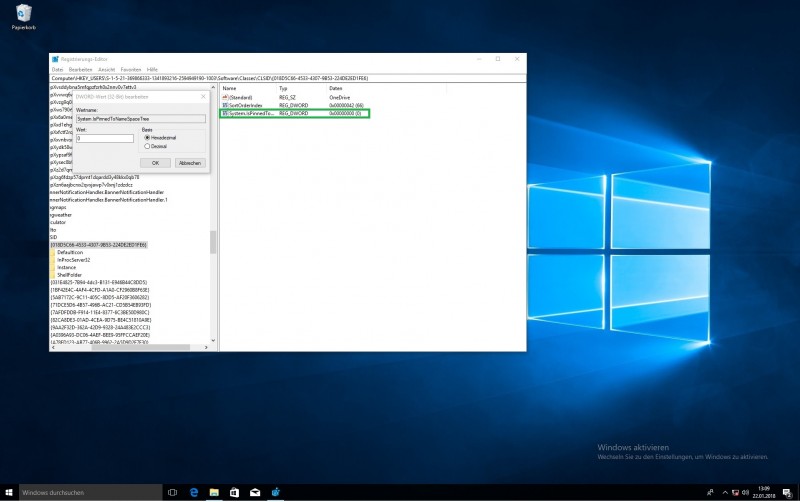Select the {82CA8DE3-01AD-4CEA...} key
Viewport: 800px width, 502px height.
pyautogui.click(x=101, y=320)
